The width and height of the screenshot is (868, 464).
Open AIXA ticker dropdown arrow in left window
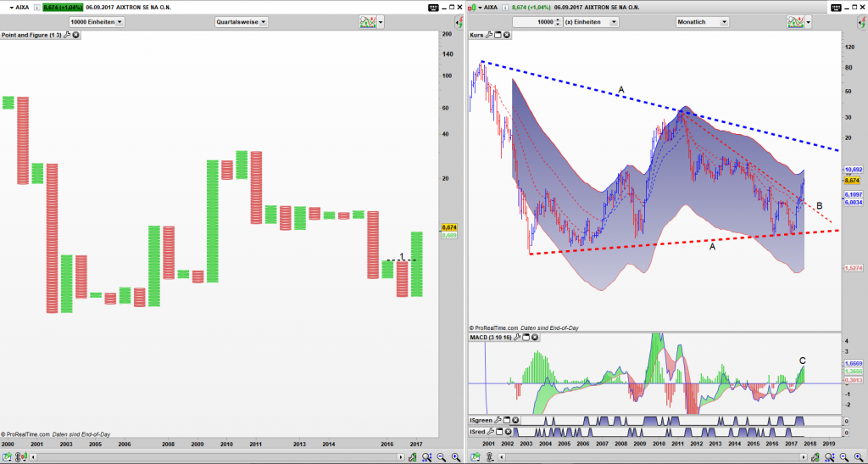12,7
